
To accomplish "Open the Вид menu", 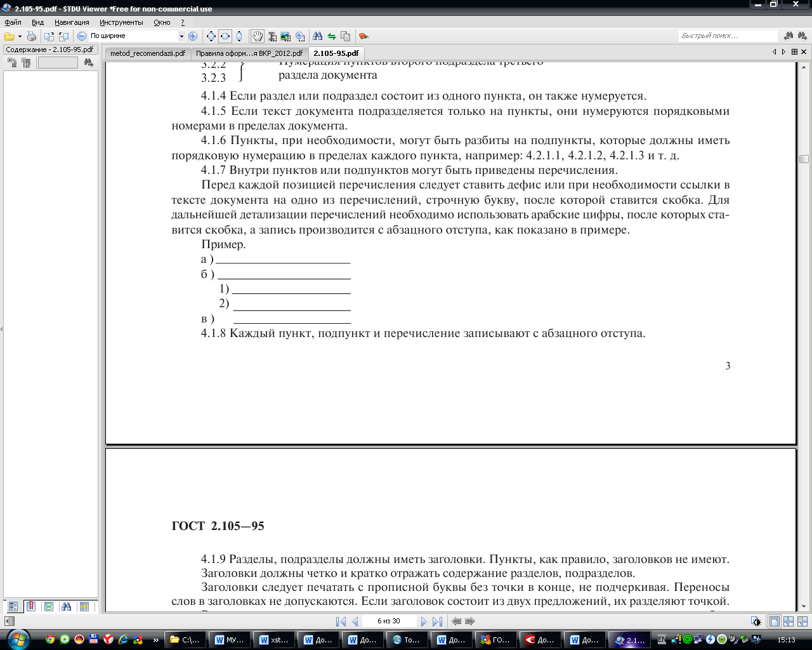I will pyautogui.click(x=37, y=22).
